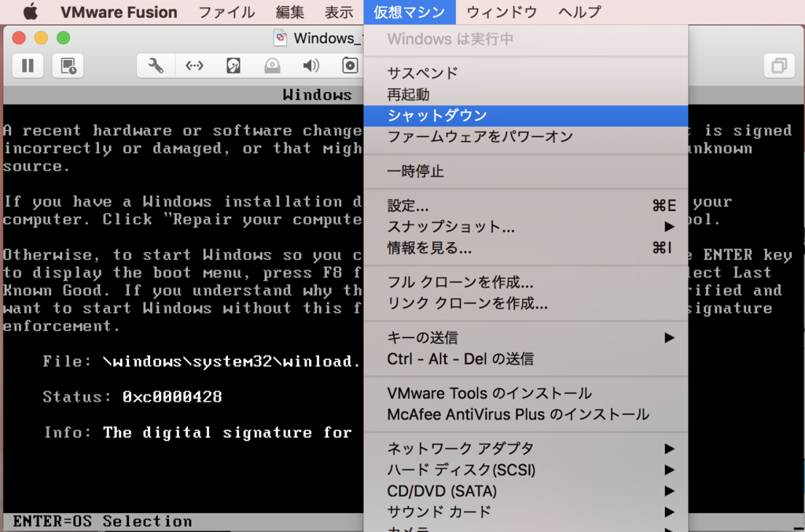The height and width of the screenshot is (532, 805).
Task: Expand the CD/DVD (SATA) submenu
Action: pos(526,491)
